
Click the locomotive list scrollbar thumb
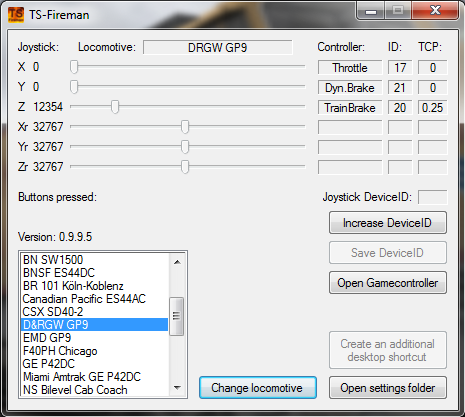pos(177,316)
